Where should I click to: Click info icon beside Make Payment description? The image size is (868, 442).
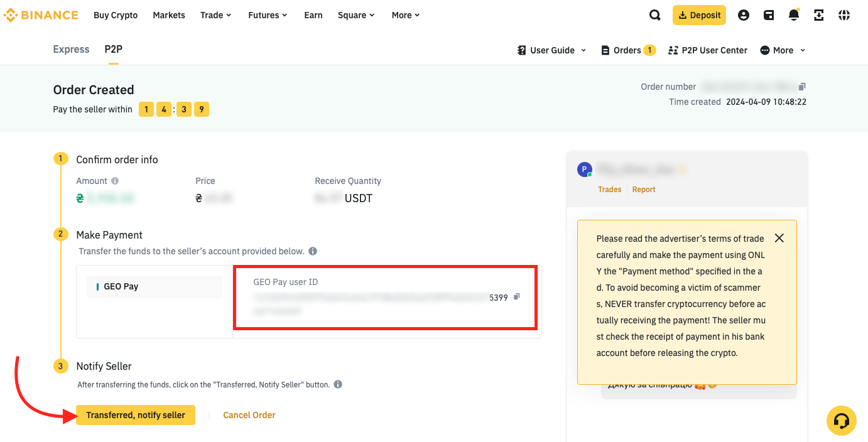coord(313,251)
